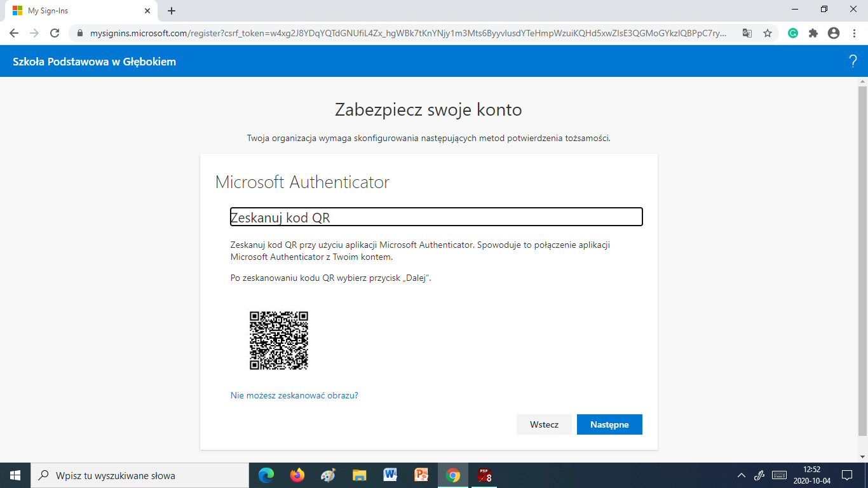
Task: Click the Windows search box
Action: [140, 475]
